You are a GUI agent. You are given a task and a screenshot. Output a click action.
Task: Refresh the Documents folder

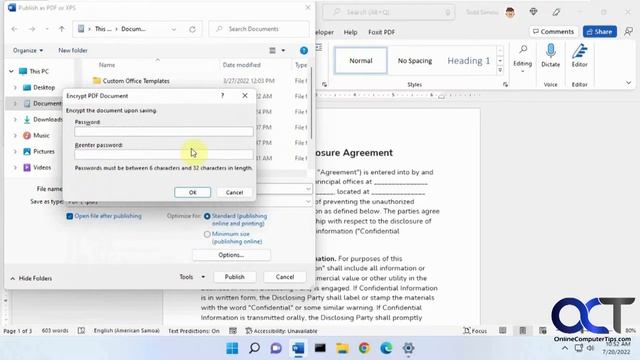tap(192, 29)
